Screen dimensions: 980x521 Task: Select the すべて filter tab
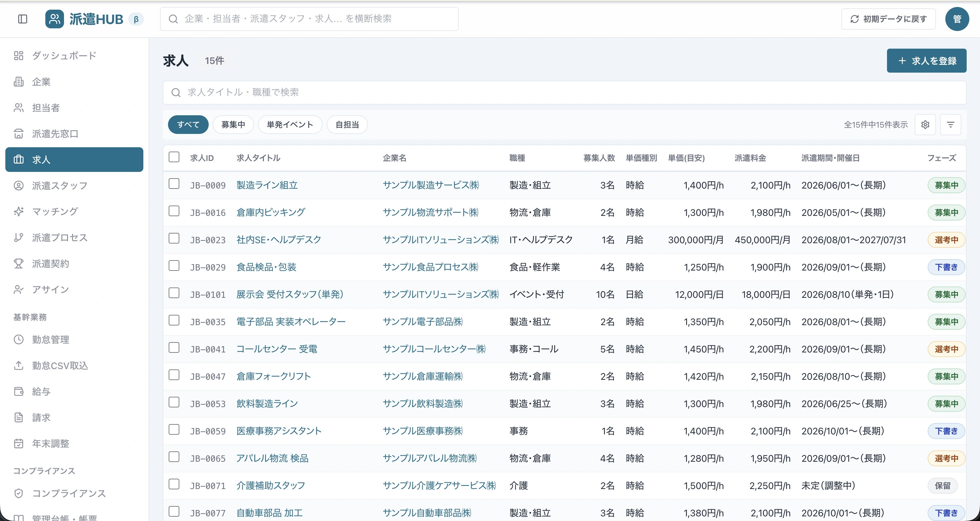[188, 124]
